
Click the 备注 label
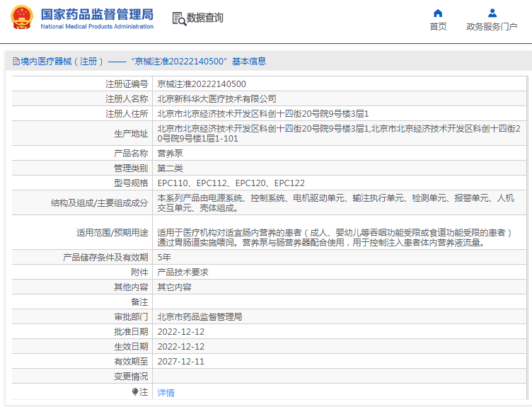point(139,302)
